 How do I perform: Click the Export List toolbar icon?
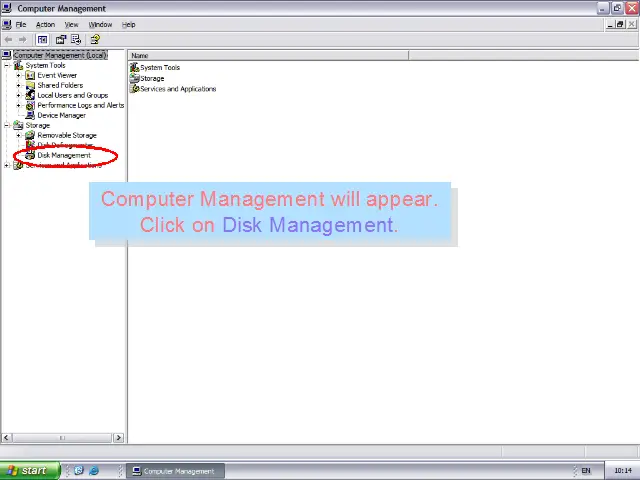click(76, 40)
